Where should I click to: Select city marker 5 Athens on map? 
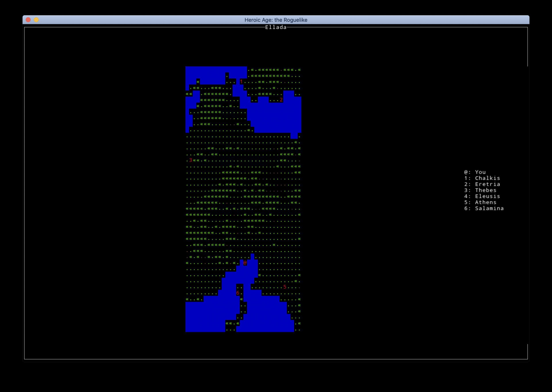click(285, 287)
